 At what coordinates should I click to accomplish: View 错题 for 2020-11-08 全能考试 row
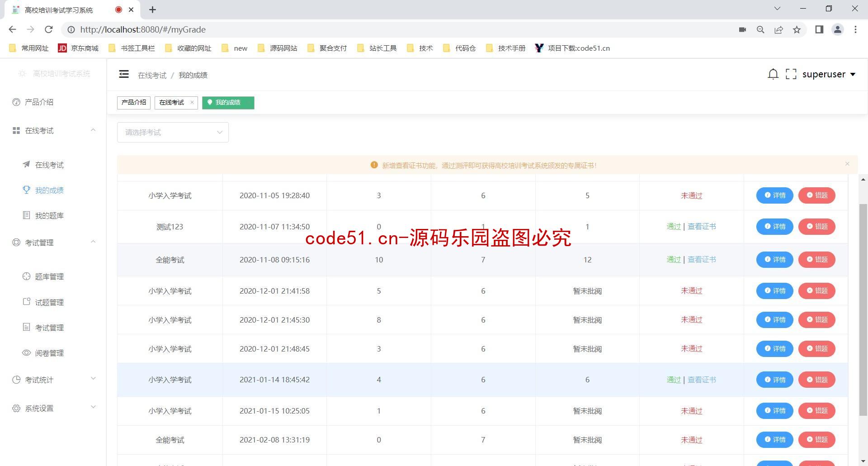(x=817, y=260)
